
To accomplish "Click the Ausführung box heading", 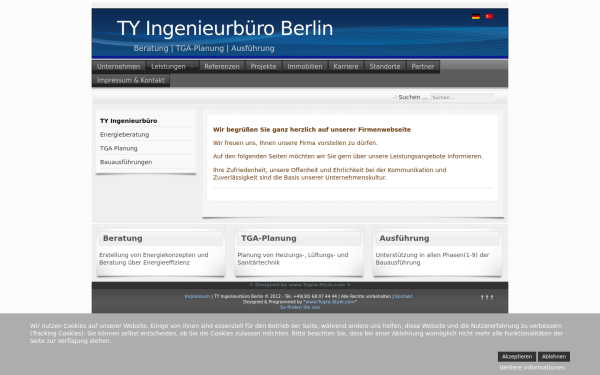I will click(x=404, y=238).
